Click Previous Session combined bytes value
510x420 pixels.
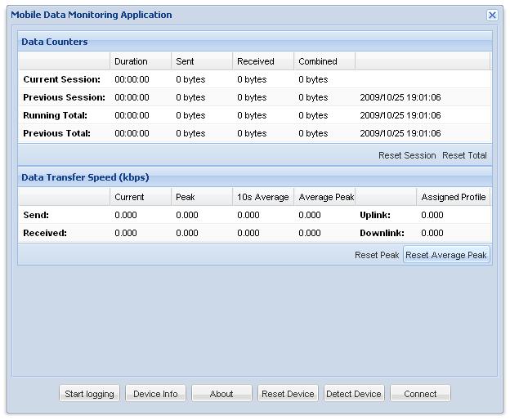(x=313, y=97)
